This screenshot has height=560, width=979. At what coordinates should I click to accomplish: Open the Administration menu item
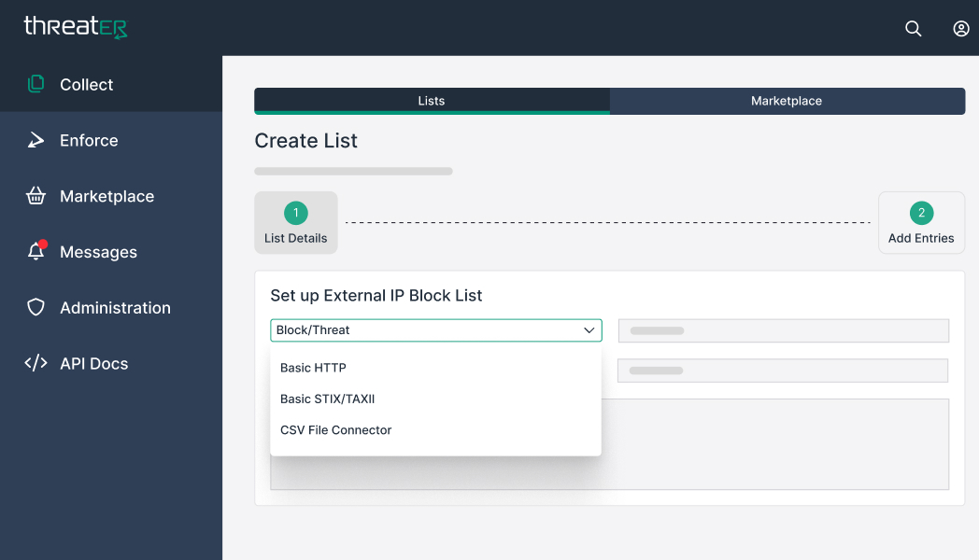(115, 307)
